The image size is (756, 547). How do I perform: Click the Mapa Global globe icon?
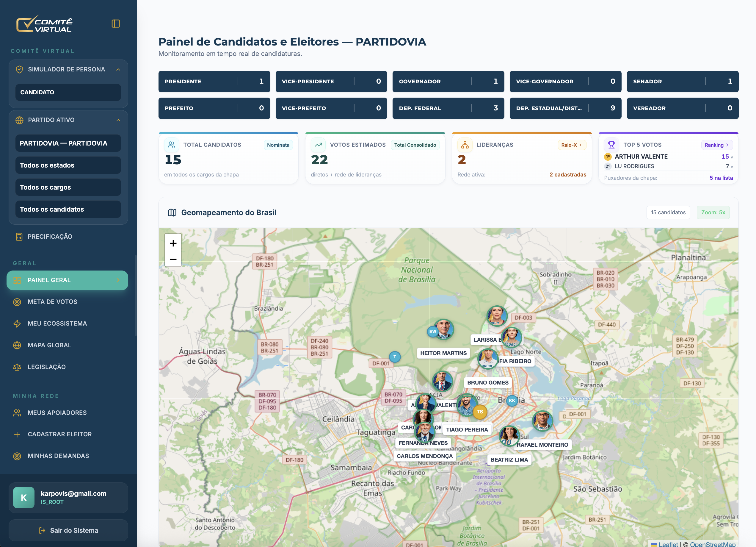[17, 345]
